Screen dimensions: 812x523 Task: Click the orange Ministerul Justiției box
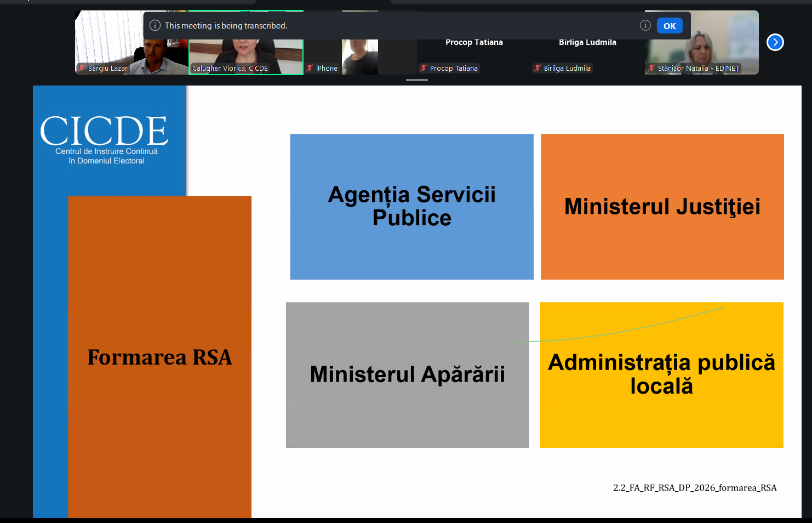coord(662,207)
